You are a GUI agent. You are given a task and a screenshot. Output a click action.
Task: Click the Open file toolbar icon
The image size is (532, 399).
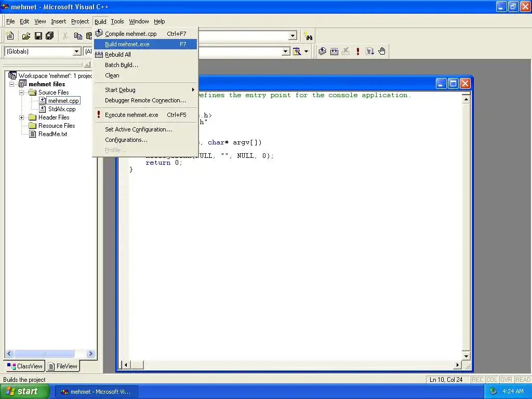(26, 36)
